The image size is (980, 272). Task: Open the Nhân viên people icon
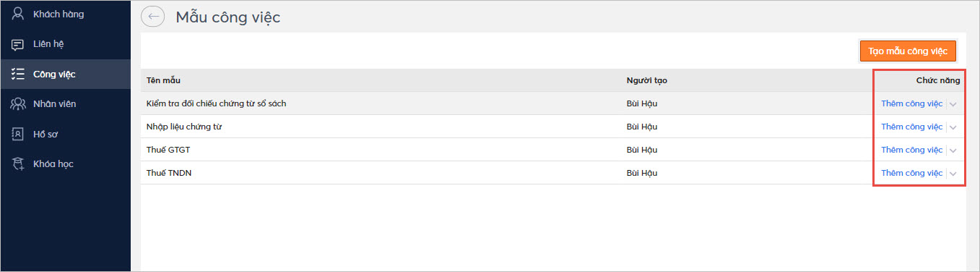[x=18, y=104]
